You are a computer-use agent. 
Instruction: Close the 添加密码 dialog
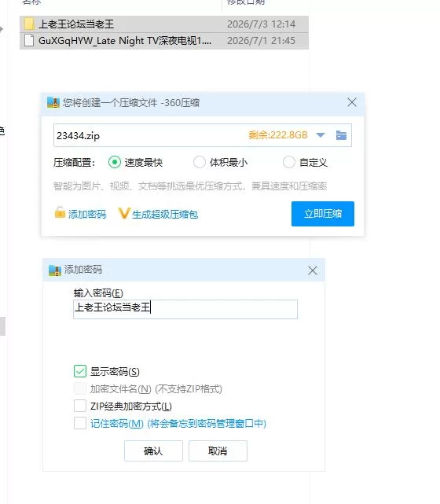pos(313,270)
